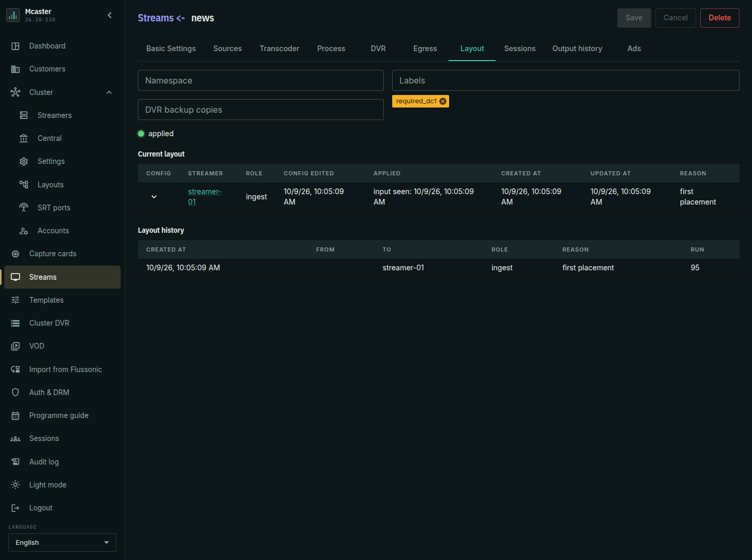Click the Audit log icon
The width and height of the screenshot is (752, 560).
click(16, 462)
